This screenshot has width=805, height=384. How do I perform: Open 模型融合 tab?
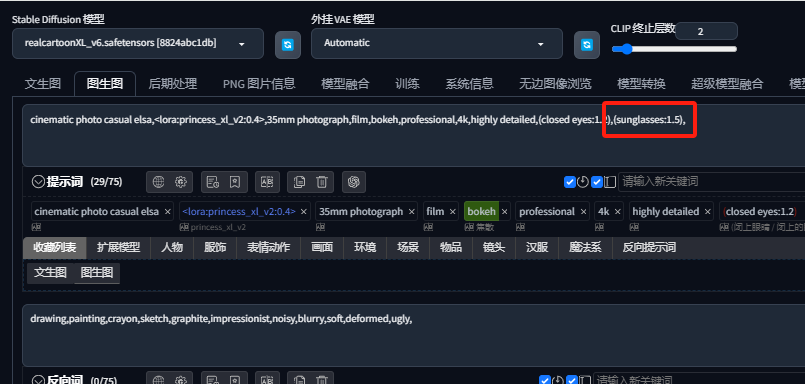[345, 84]
